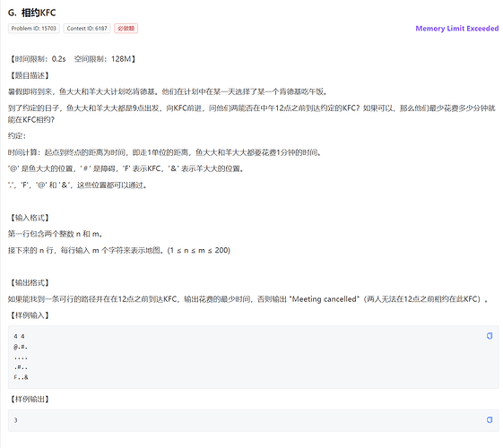Click the sample output value 3
503x448 pixels.
pos(15,420)
